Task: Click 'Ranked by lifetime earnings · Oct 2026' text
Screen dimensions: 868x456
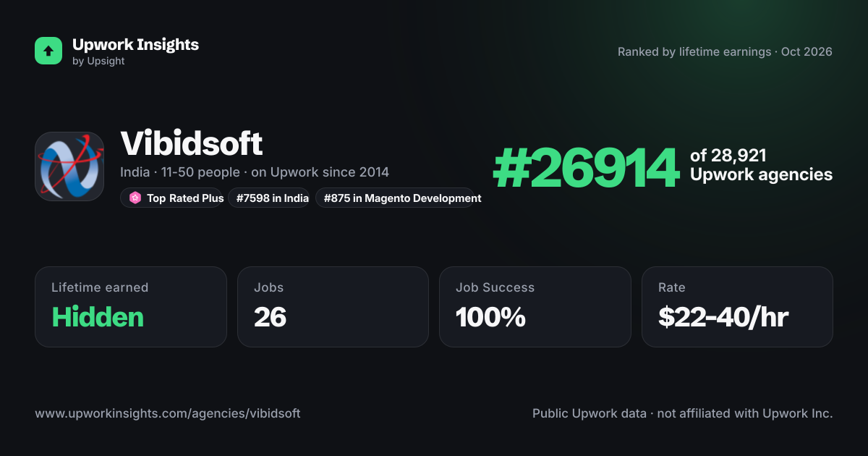Action: coord(725,52)
